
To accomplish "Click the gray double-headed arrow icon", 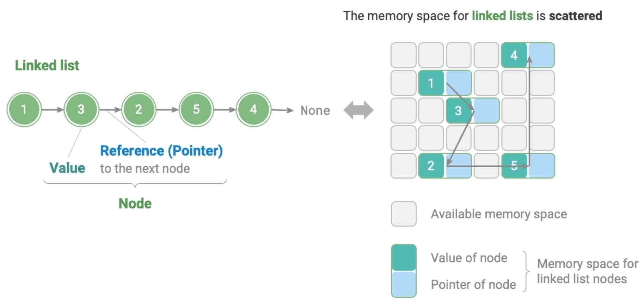I will (358, 110).
